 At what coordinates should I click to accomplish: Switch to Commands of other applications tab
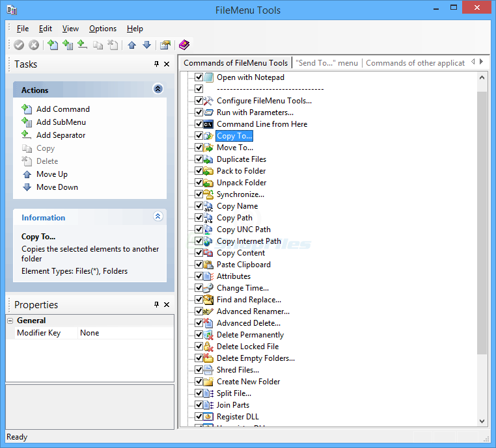click(415, 63)
